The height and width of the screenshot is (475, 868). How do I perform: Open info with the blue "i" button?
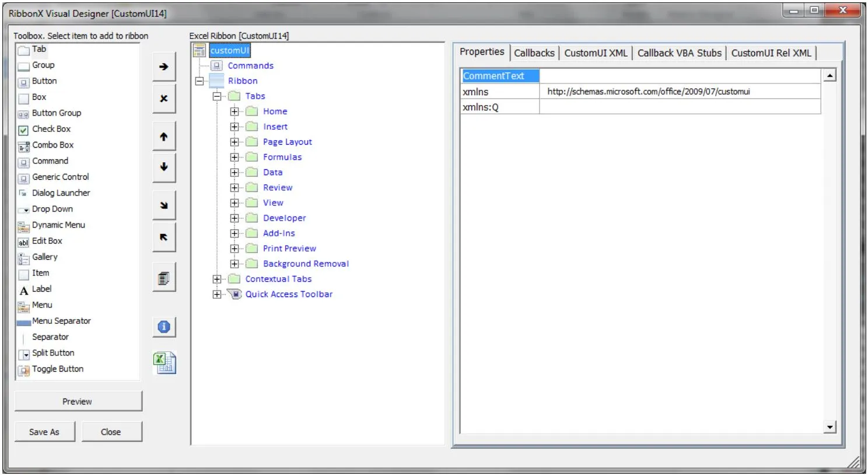(164, 327)
